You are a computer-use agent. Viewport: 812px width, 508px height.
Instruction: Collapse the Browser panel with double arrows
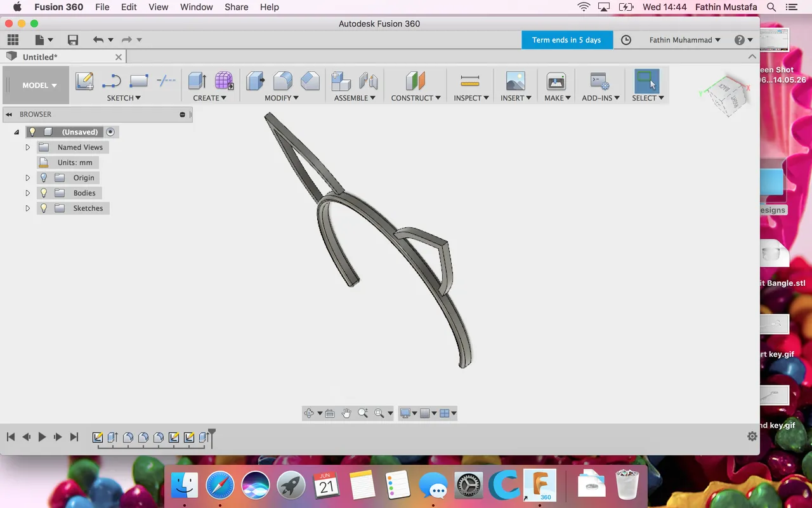[9, 114]
